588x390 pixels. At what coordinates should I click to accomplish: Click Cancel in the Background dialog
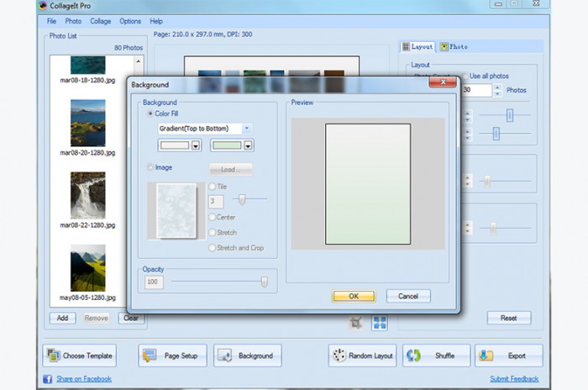(408, 296)
